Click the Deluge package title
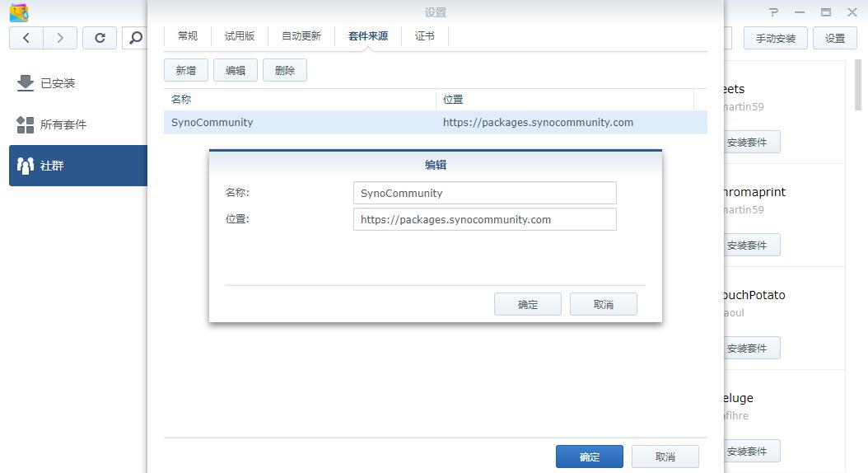This screenshot has height=473, width=868. point(739,398)
